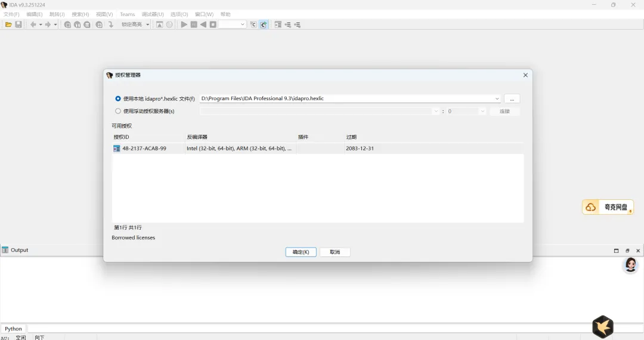Open the 调试器(U) menu
The height and width of the screenshot is (340, 644).
pos(153,14)
